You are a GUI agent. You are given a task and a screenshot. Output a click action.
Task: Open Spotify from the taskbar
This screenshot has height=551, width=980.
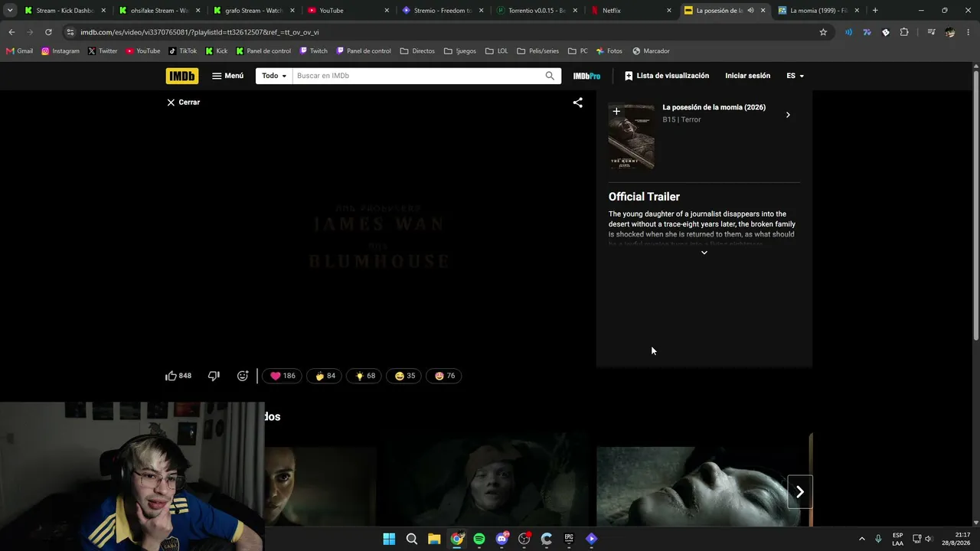pyautogui.click(x=479, y=539)
